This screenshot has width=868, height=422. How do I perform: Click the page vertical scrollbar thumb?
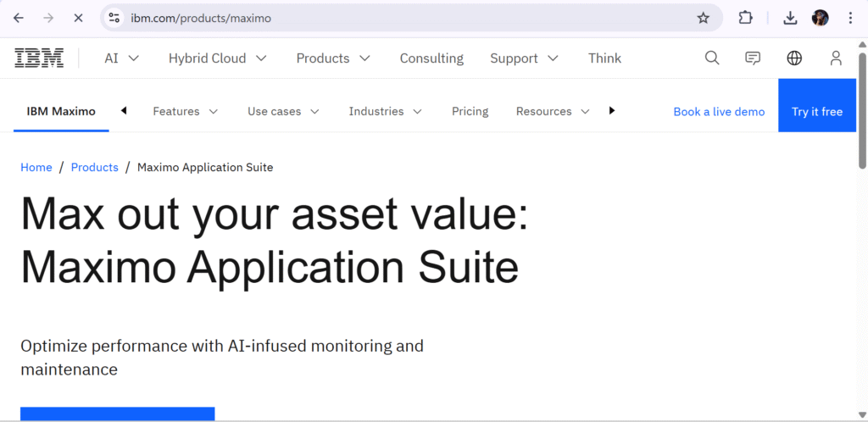pyautogui.click(x=862, y=111)
